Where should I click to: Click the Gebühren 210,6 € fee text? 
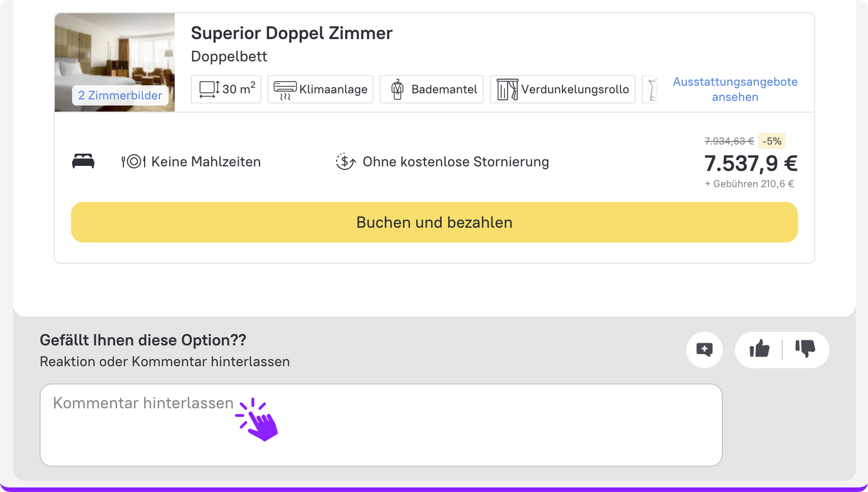(750, 184)
